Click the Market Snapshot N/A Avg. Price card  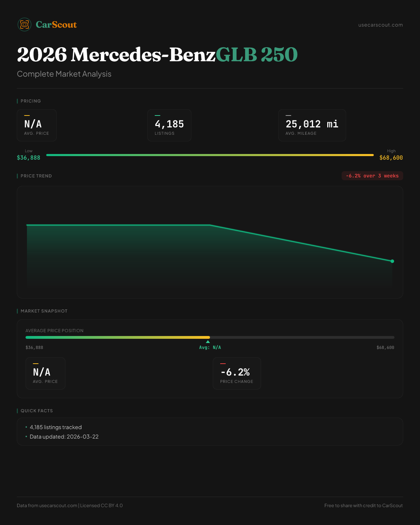click(x=45, y=373)
